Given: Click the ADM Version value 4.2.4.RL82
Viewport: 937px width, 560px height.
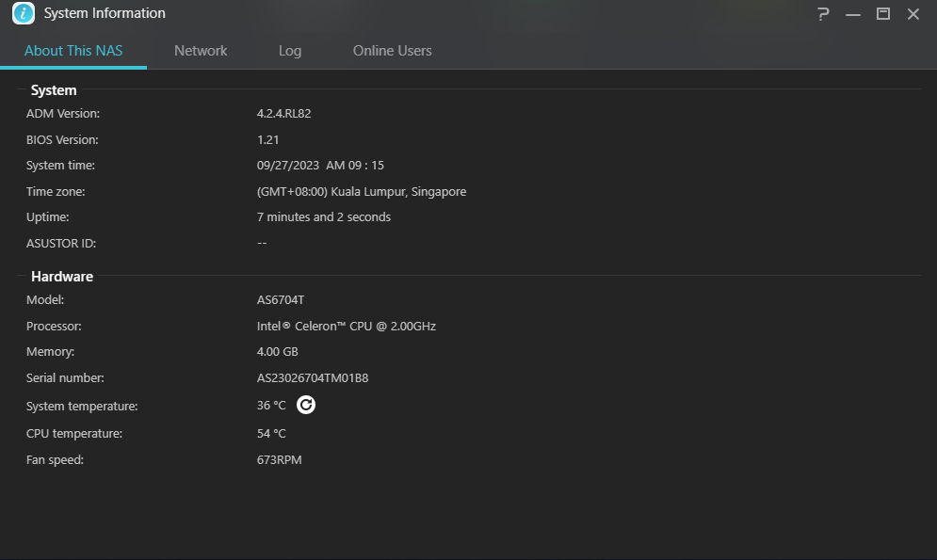Looking at the screenshot, I should (x=283, y=114).
